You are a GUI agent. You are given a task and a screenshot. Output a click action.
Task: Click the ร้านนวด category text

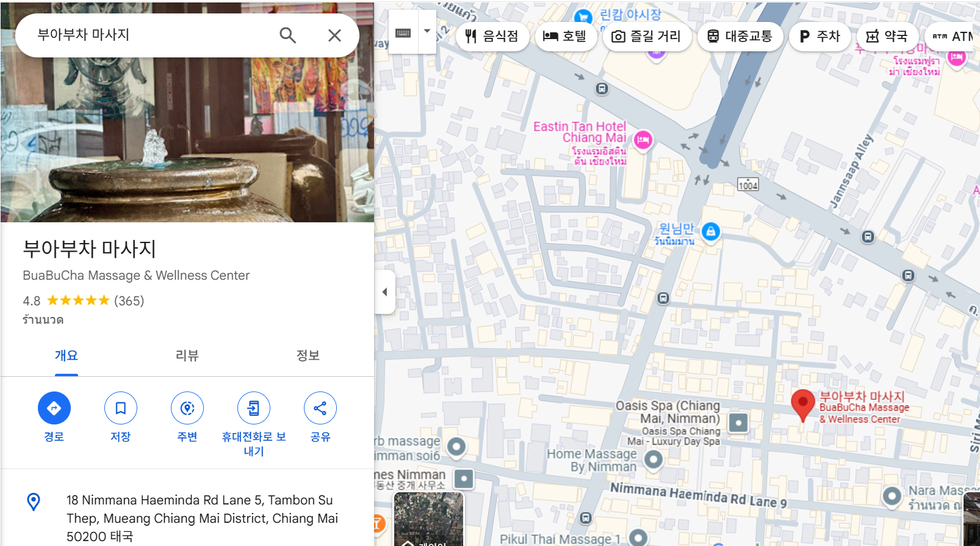[x=43, y=319]
